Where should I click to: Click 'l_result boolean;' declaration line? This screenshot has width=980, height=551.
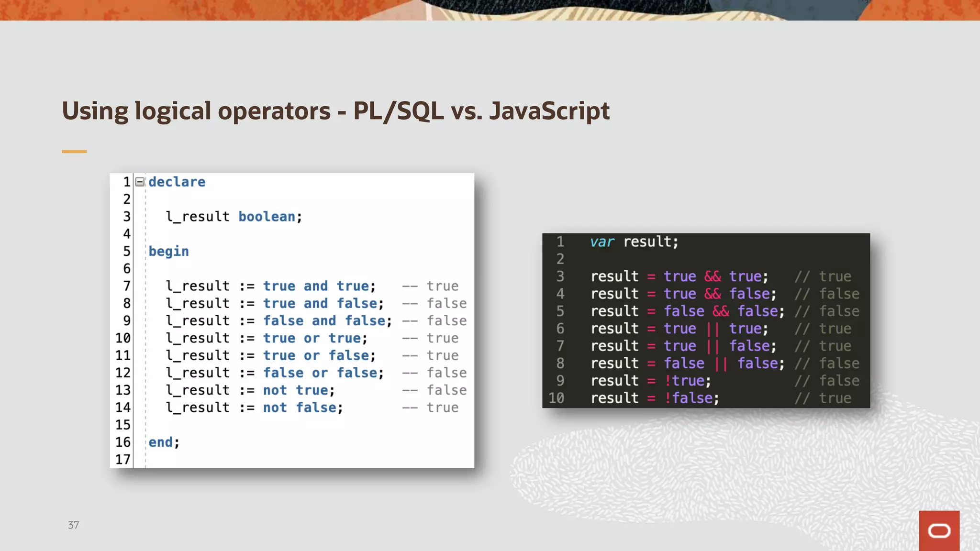(x=234, y=217)
